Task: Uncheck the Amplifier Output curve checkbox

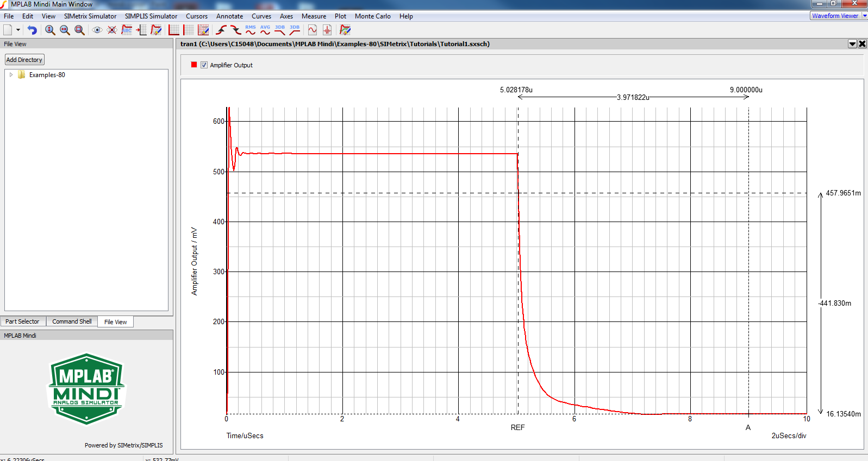Action: coord(204,65)
